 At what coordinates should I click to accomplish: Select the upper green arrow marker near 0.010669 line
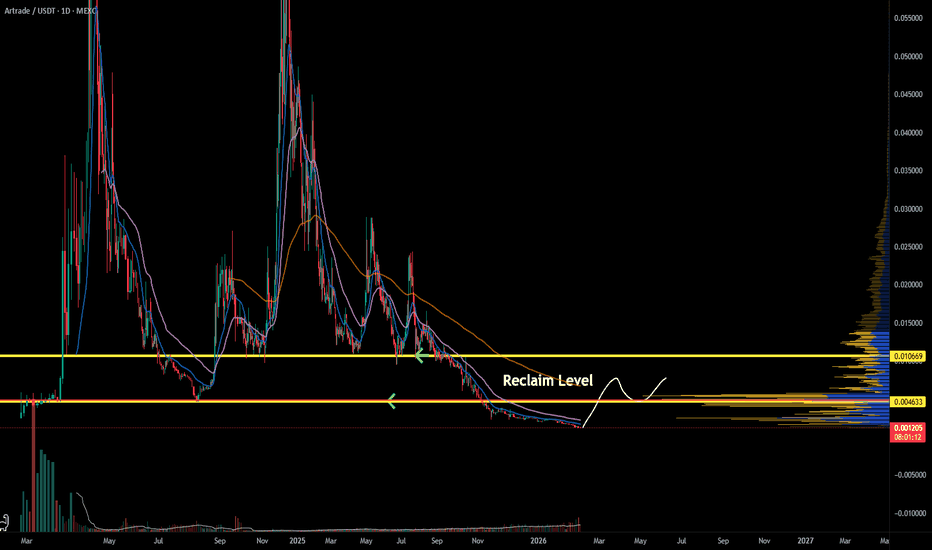(x=421, y=356)
